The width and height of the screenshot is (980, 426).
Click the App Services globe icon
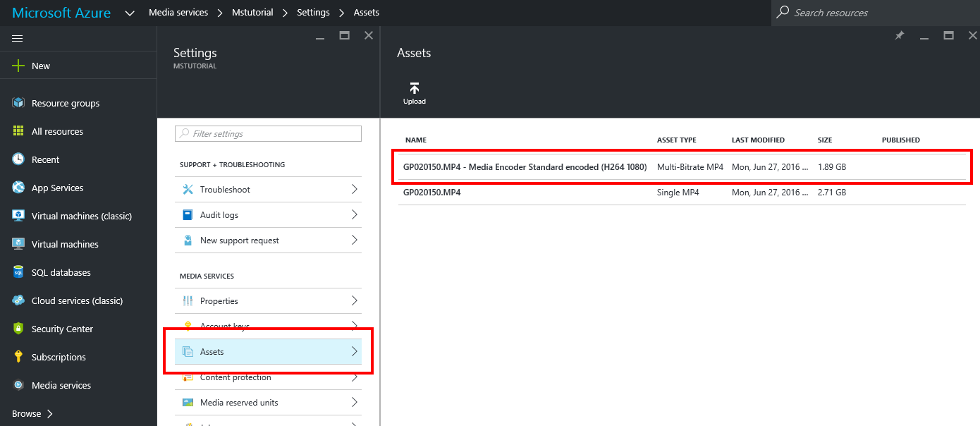[x=18, y=188]
